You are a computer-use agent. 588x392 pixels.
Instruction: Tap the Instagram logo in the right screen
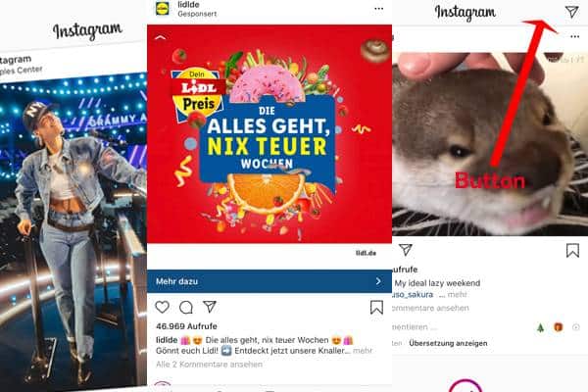pyautogui.click(x=465, y=13)
